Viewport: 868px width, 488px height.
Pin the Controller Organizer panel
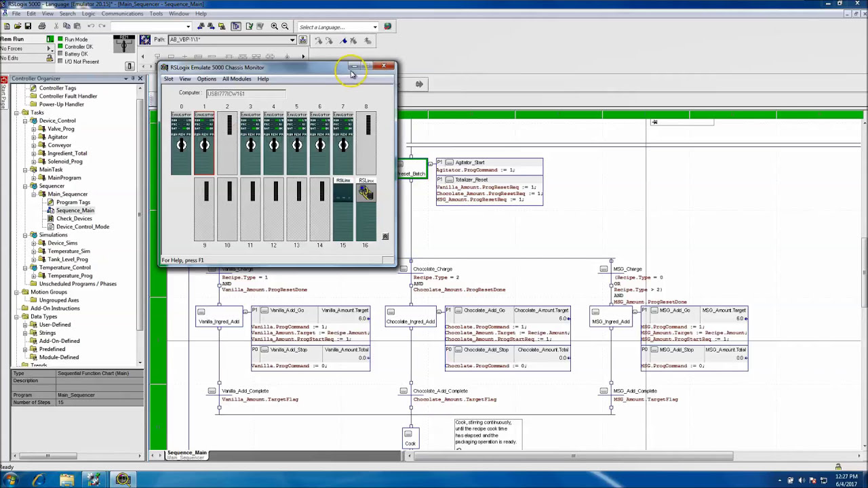coord(133,79)
